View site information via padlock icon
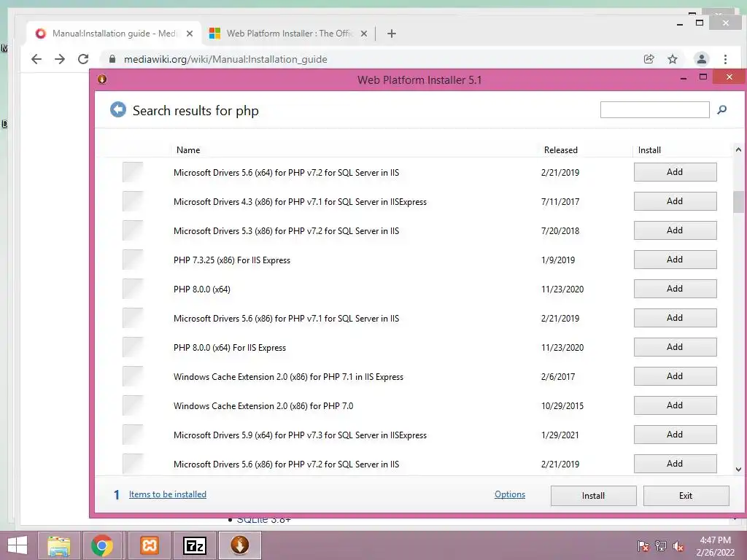The width and height of the screenshot is (747, 560). (x=112, y=59)
